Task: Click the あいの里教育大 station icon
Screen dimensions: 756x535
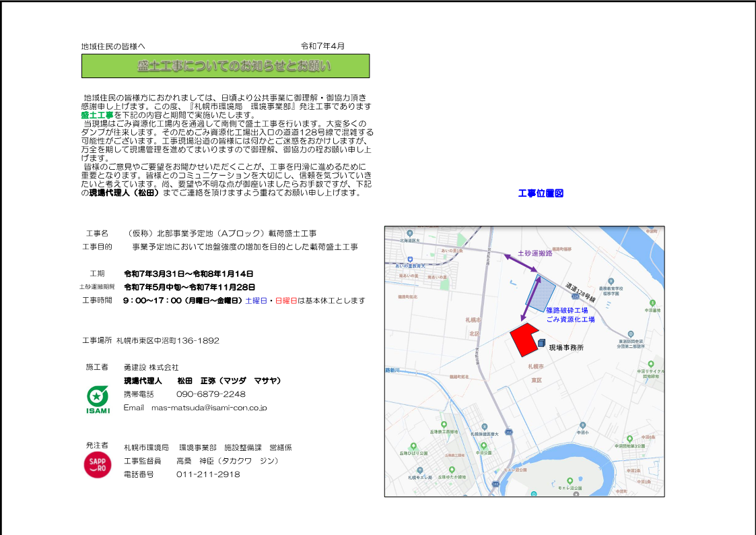Action: [x=410, y=259]
